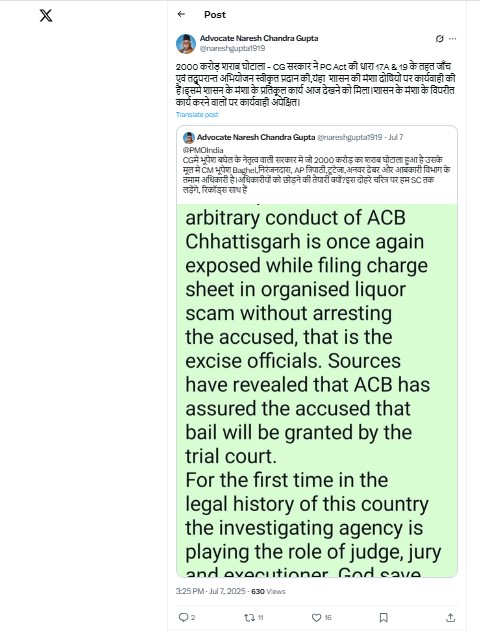Open the quoted post's Jul 7 date
The image size is (480, 633).
(396, 137)
